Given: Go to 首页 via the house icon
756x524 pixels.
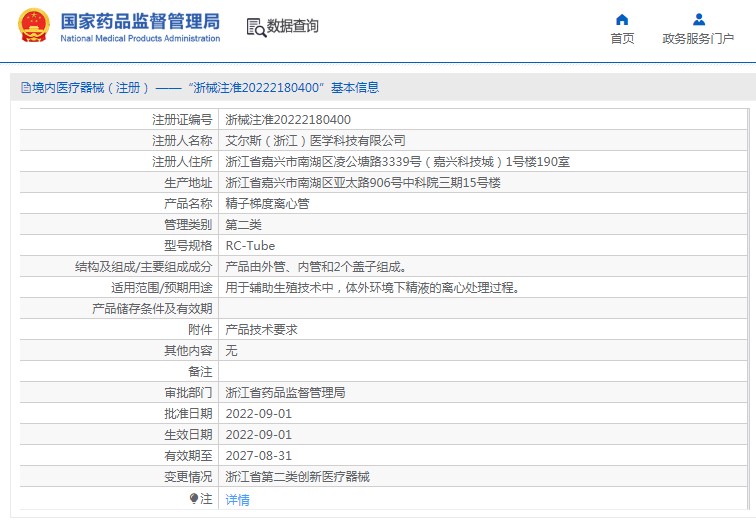Looking at the screenshot, I should [x=622, y=20].
